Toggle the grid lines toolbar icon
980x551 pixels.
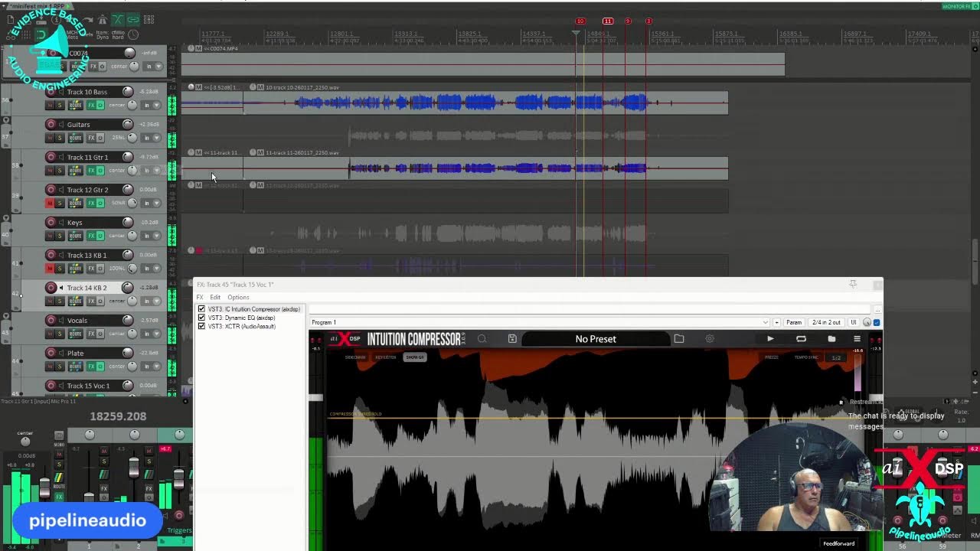coord(26,34)
